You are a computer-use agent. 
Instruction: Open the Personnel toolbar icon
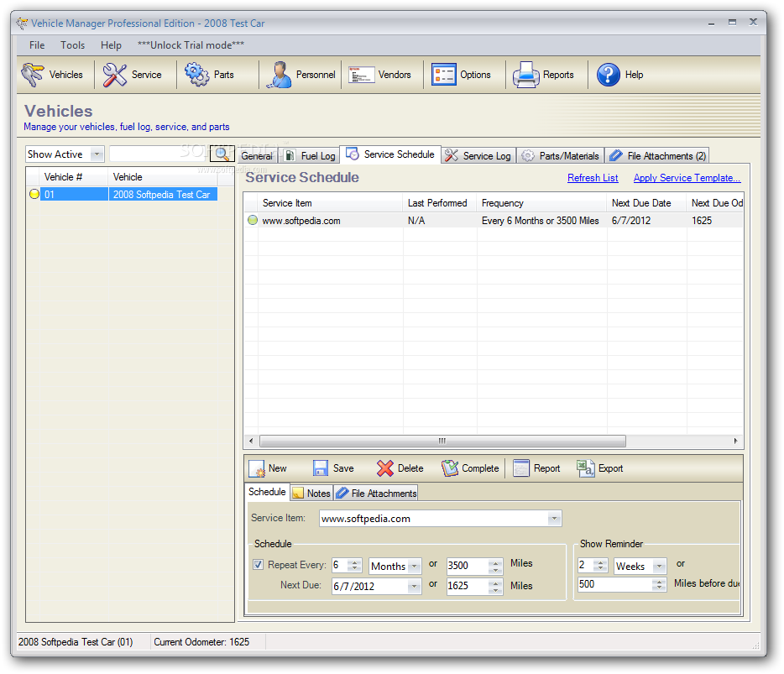(279, 75)
